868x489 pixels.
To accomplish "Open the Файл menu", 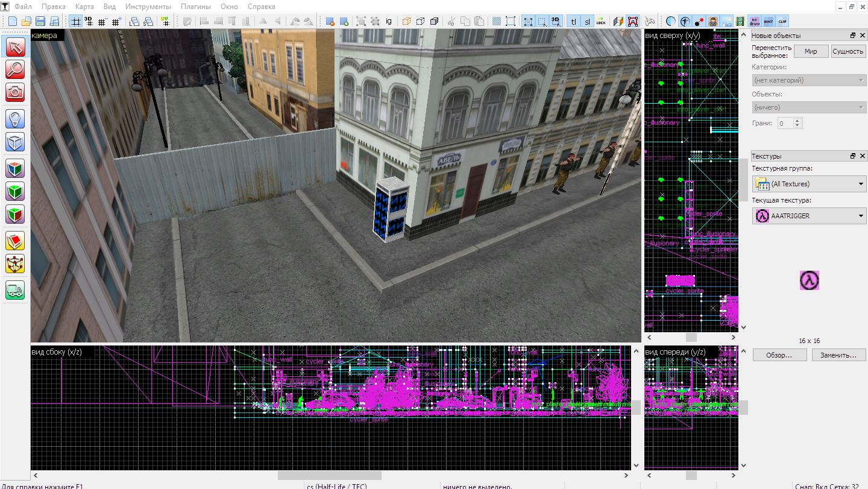I will pyautogui.click(x=24, y=7).
